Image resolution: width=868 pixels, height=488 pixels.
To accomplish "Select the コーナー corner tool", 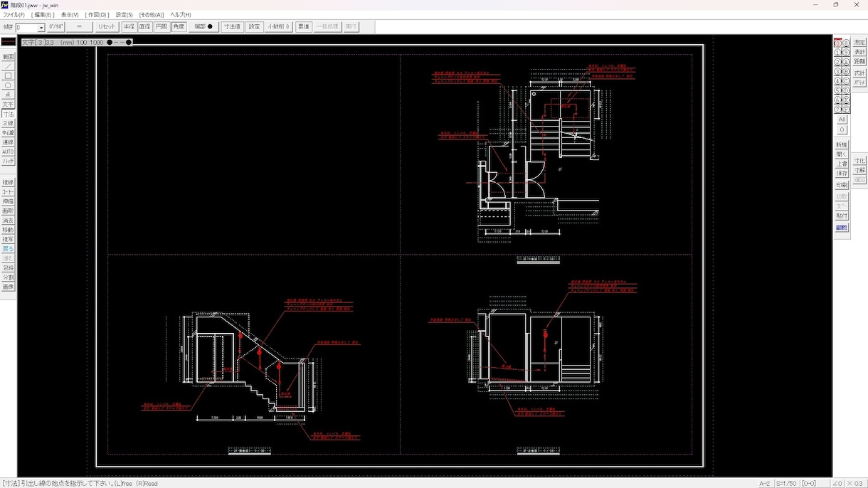I will click(x=8, y=192).
